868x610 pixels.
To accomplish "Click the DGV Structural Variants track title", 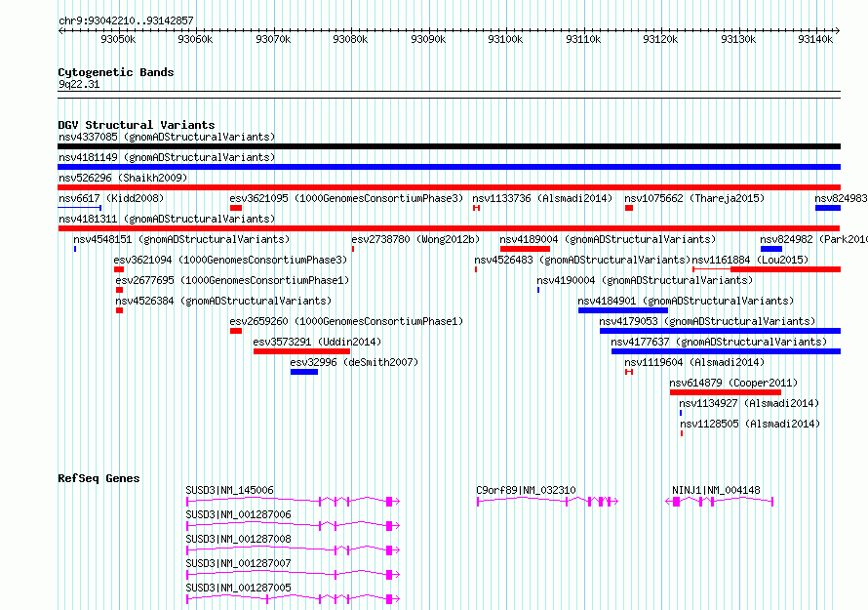I will [x=137, y=125].
